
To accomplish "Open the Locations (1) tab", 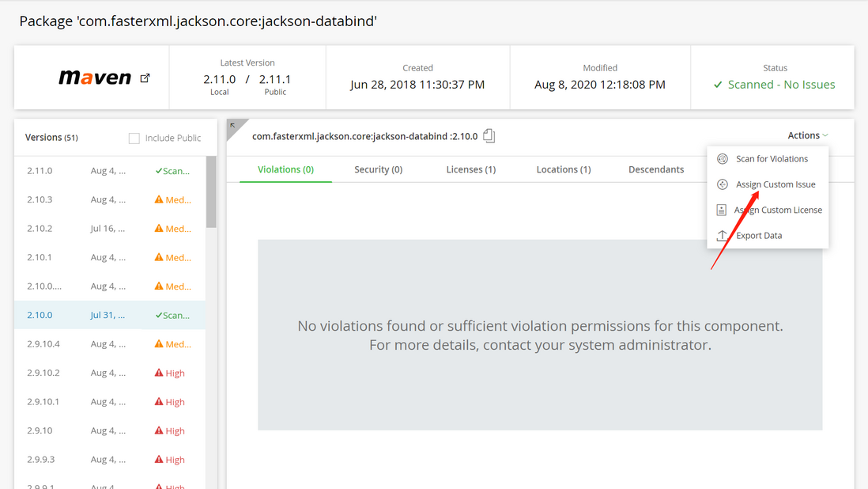I will (564, 169).
